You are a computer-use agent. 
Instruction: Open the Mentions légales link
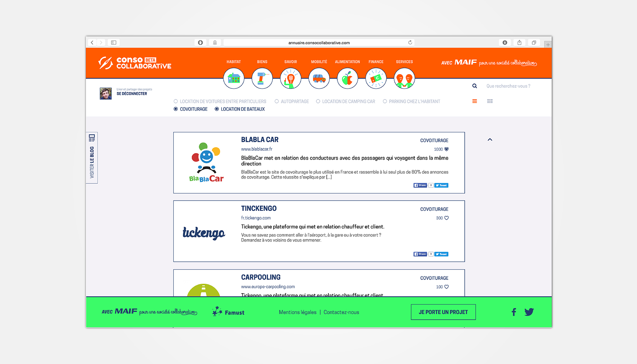click(298, 312)
